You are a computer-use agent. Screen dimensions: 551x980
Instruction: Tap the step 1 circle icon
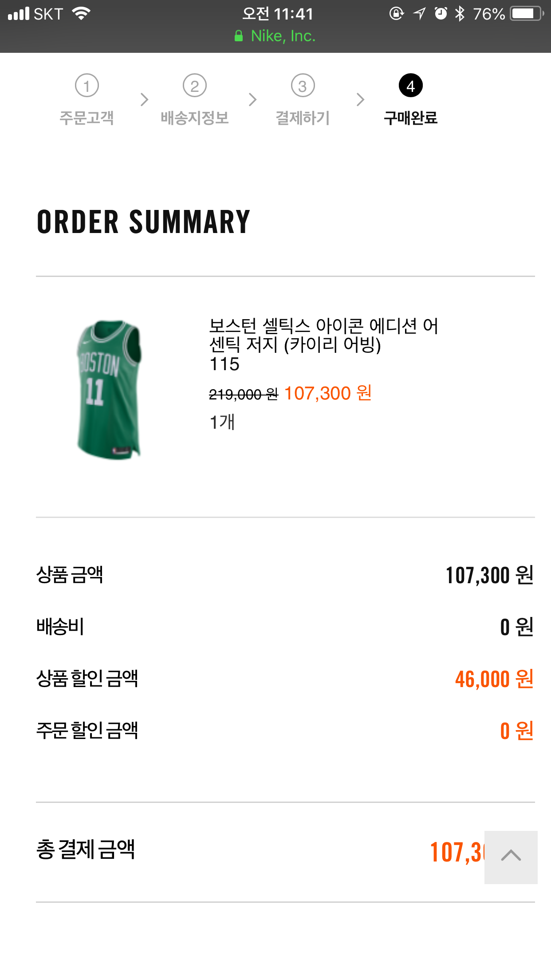coord(87,86)
